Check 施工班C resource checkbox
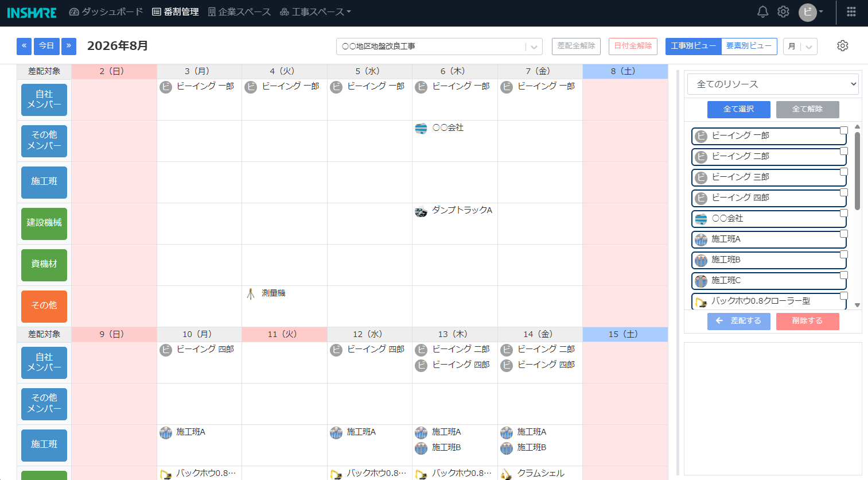The height and width of the screenshot is (480, 868). [x=844, y=275]
